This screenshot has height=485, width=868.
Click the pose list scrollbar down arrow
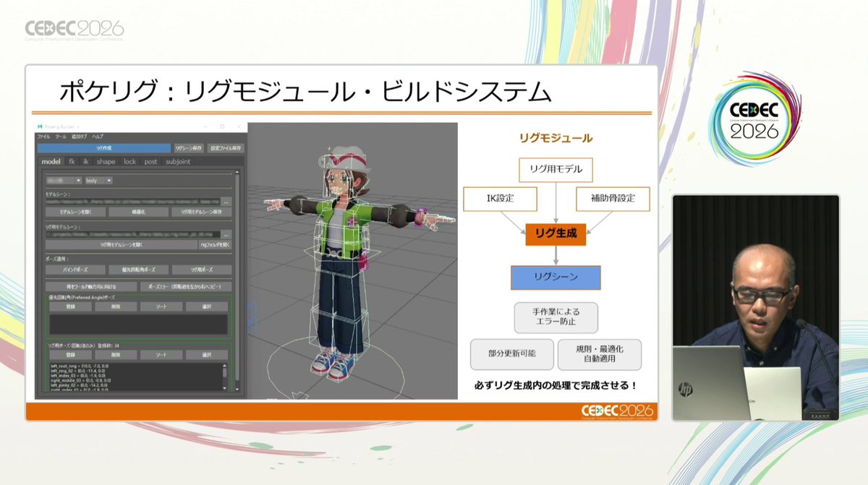[226, 389]
